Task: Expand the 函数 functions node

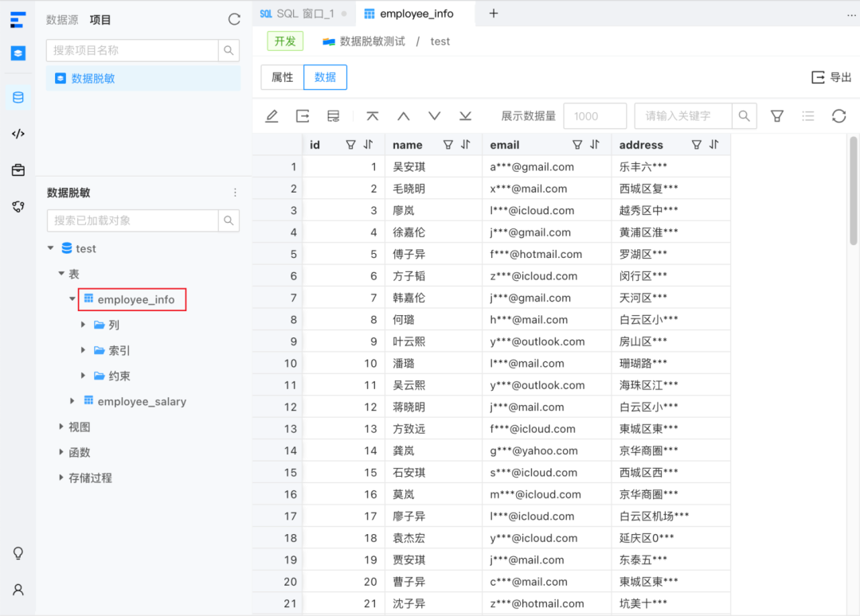Action: [61, 452]
